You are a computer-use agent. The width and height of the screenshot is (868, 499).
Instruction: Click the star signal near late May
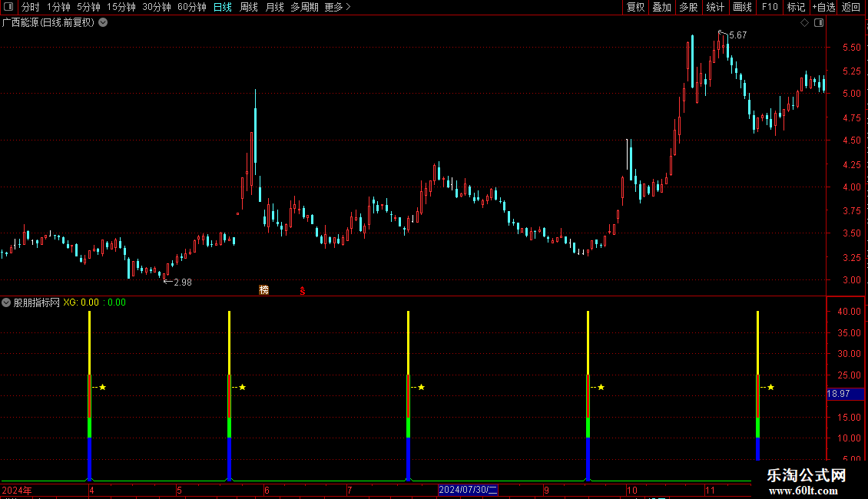[243, 387]
